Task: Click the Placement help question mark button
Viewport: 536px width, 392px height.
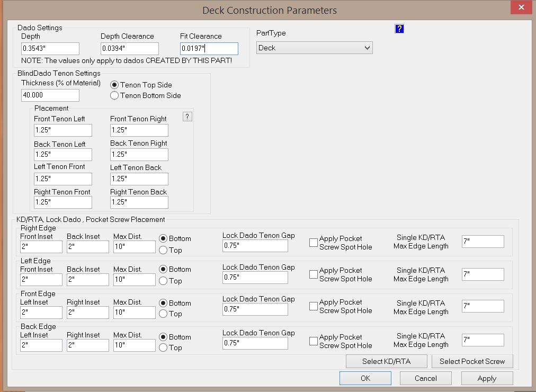Action: (x=187, y=117)
